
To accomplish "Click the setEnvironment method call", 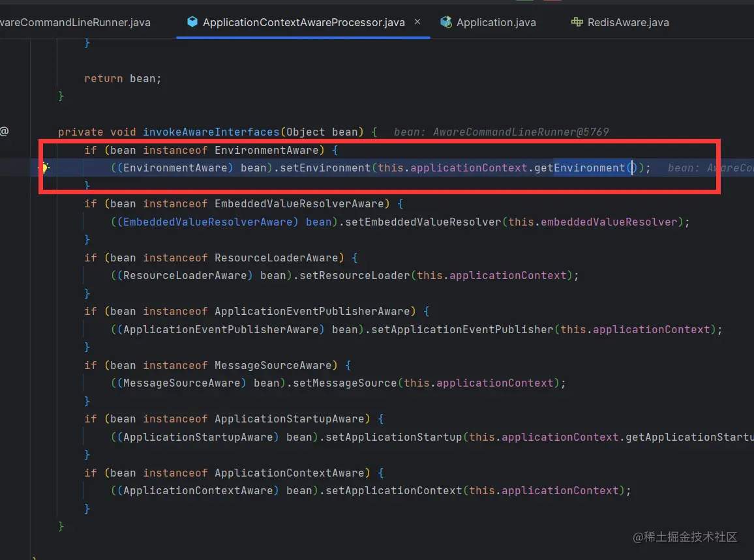I will (x=325, y=168).
